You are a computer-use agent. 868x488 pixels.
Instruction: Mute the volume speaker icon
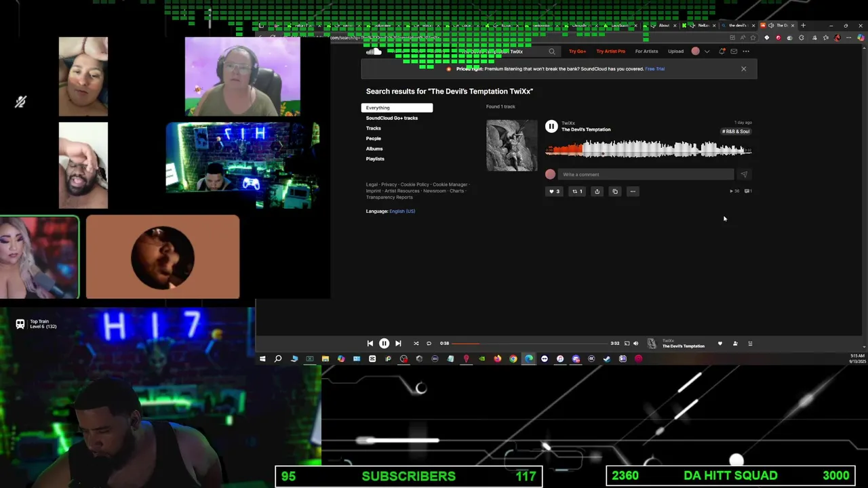pyautogui.click(x=635, y=344)
